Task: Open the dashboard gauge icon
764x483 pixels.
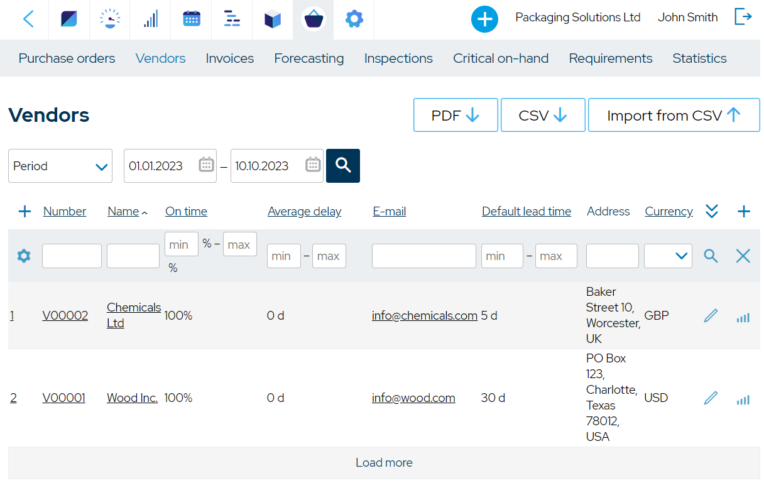Action: [x=110, y=19]
